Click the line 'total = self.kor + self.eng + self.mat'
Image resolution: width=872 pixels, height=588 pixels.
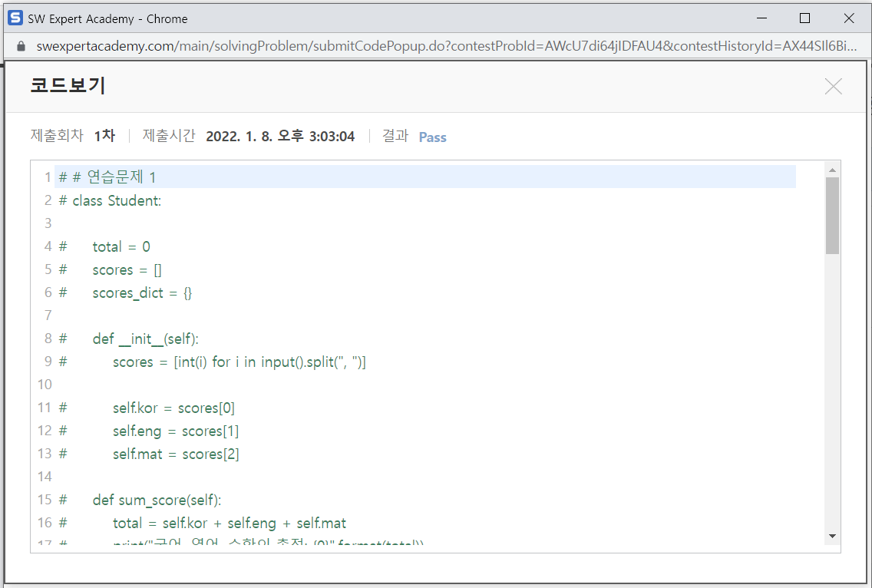point(229,523)
